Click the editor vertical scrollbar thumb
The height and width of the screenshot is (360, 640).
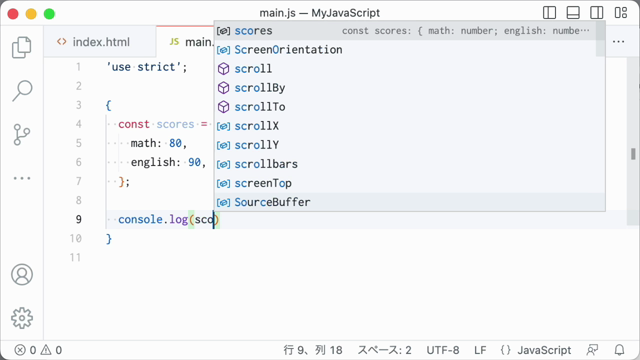coord(633,154)
